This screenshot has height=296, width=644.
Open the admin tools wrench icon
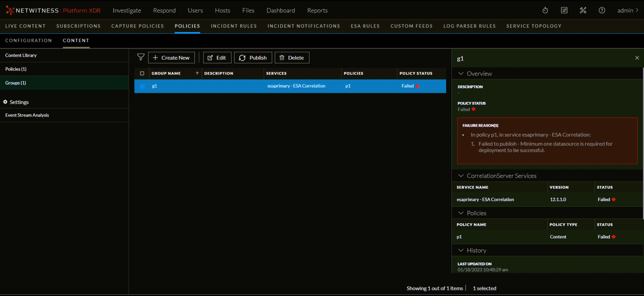pyautogui.click(x=583, y=10)
